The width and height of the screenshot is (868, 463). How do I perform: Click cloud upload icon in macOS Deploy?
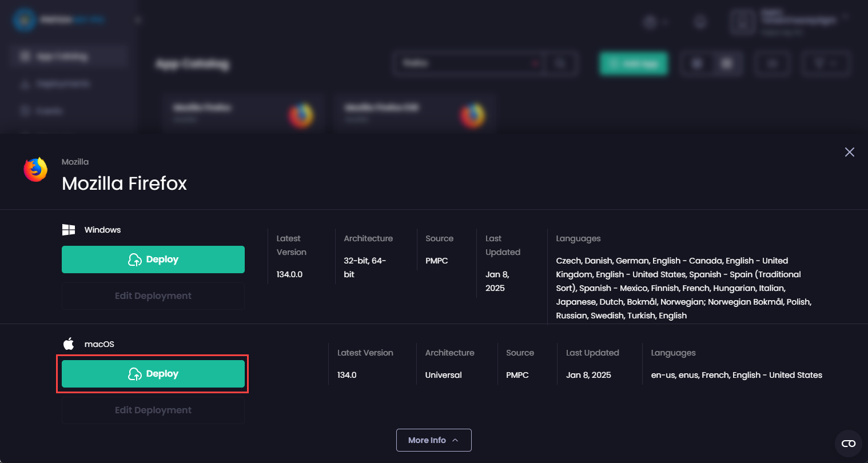click(x=135, y=374)
